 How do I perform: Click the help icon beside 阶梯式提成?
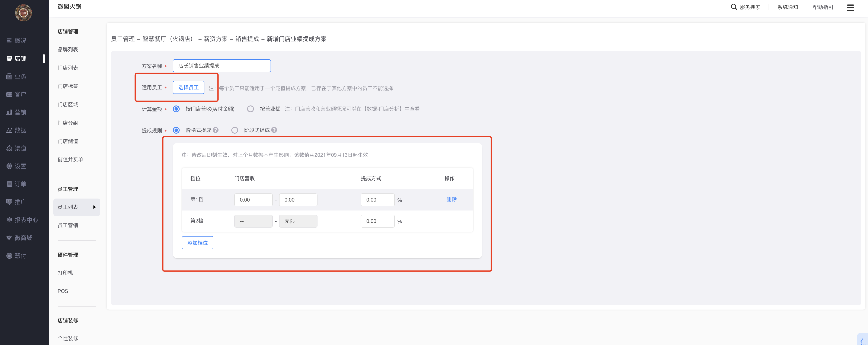click(216, 130)
